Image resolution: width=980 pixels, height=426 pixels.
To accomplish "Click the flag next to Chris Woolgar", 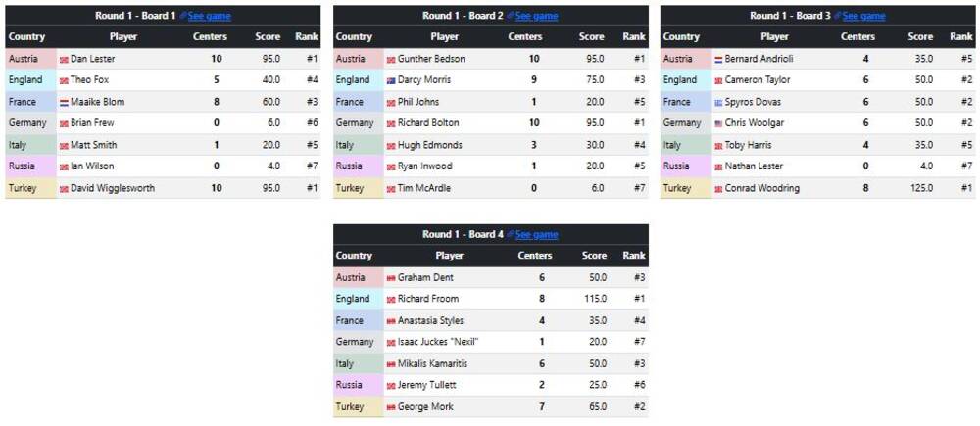I will (x=718, y=123).
